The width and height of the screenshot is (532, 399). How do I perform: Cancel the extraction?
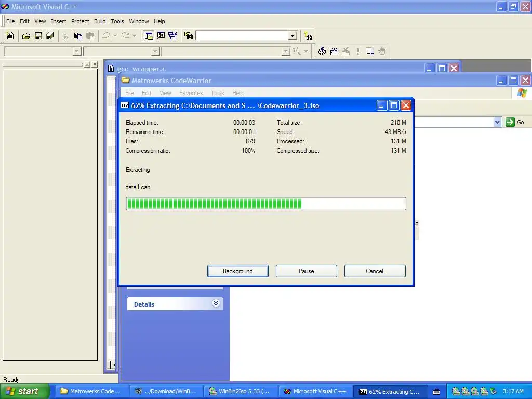(375, 271)
